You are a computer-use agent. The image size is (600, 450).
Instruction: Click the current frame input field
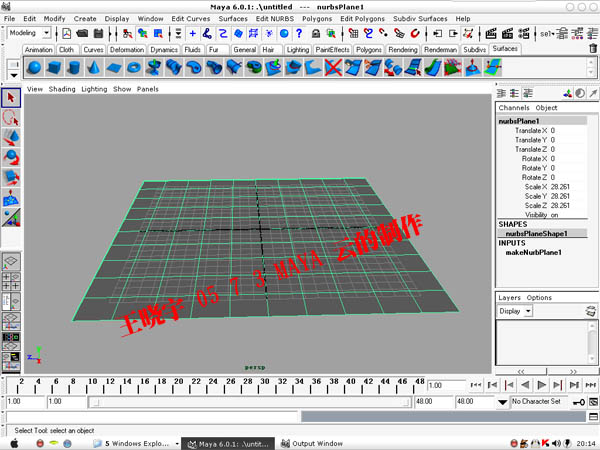446,385
